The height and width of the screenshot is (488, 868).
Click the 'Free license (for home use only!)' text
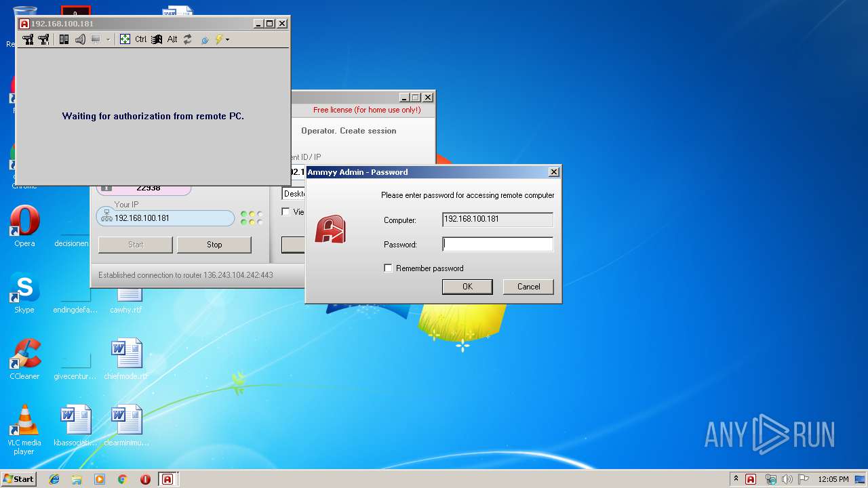(x=367, y=110)
